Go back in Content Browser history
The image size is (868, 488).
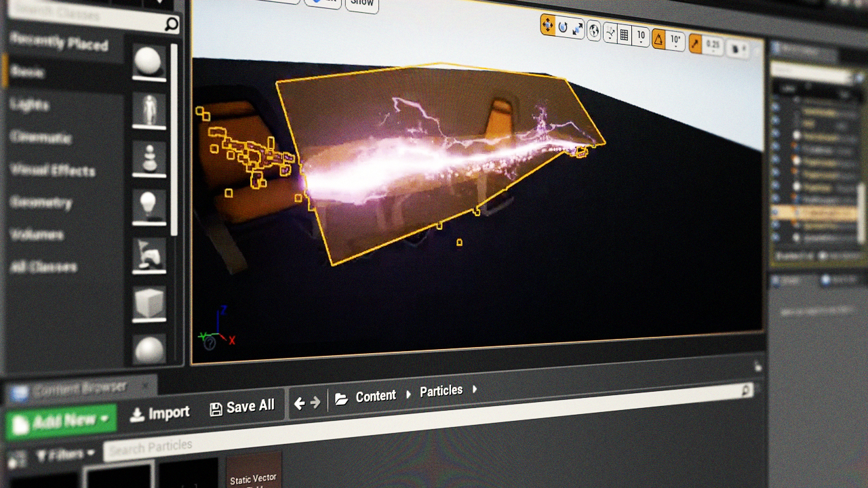coord(299,404)
